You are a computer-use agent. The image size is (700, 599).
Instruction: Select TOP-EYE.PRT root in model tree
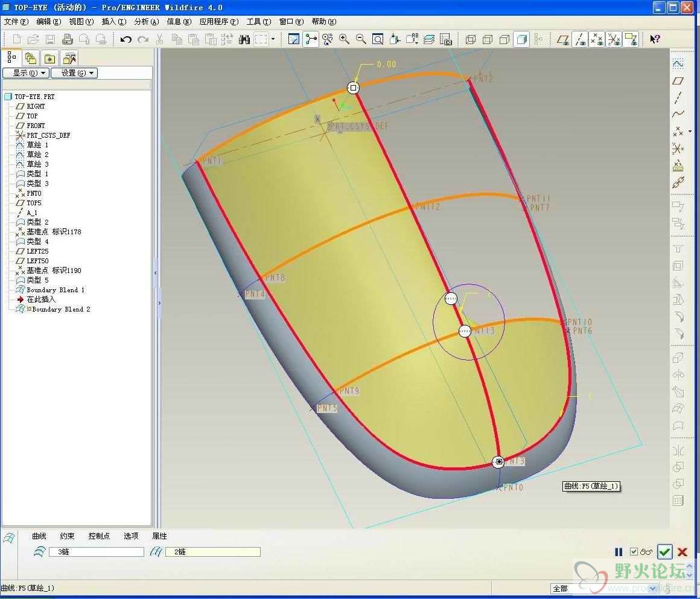(x=34, y=97)
